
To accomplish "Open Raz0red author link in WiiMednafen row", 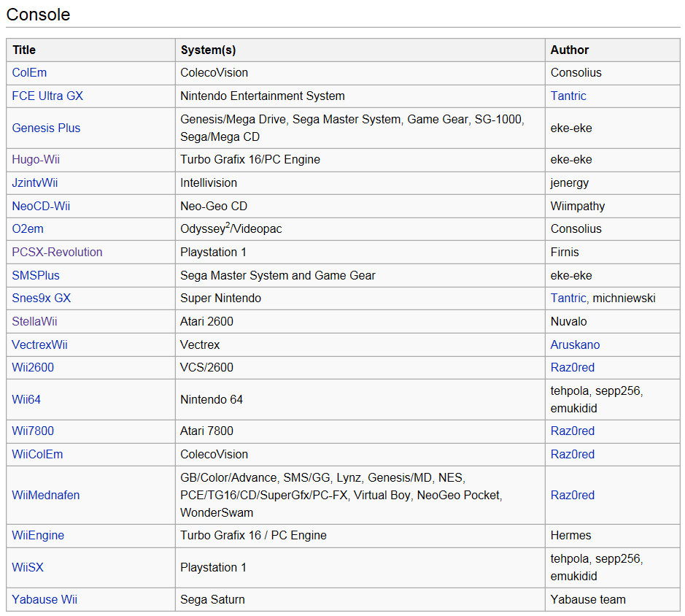I will [x=572, y=495].
